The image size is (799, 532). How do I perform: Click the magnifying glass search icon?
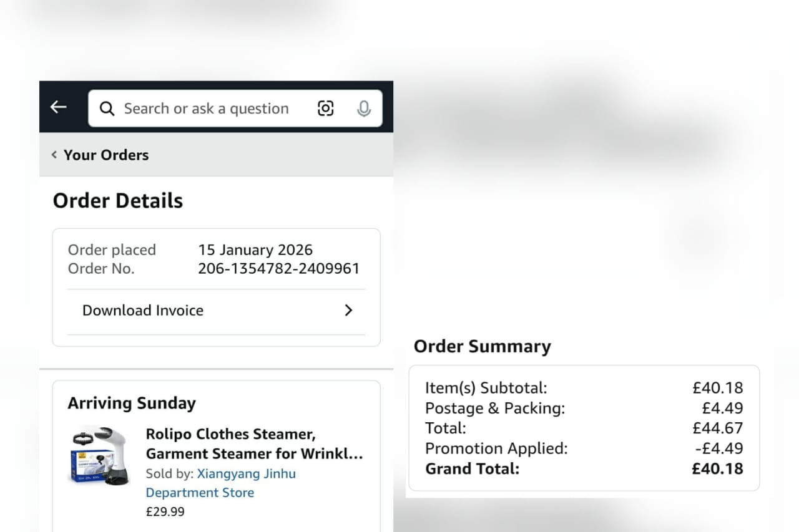[107, 109]
